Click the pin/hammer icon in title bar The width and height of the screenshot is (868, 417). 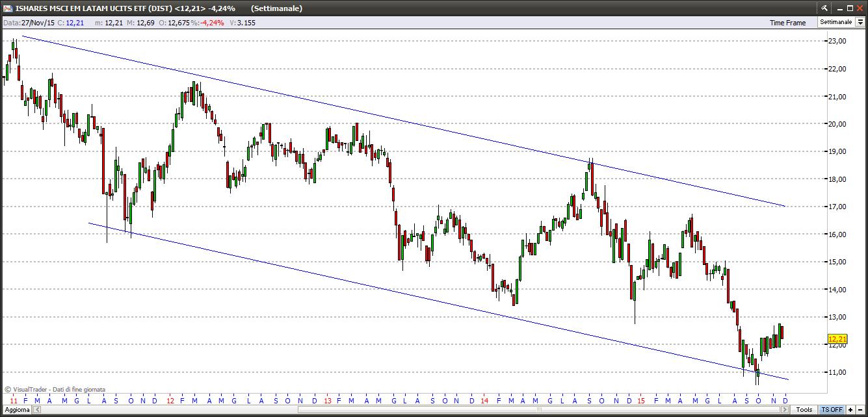tap(824, 8)
